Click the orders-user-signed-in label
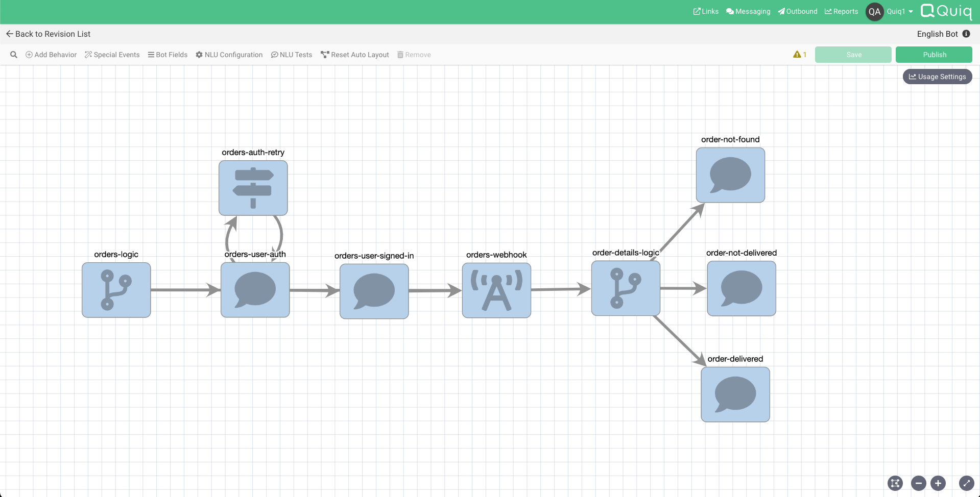This screenshot has height=497, width=980. point(374,256)
